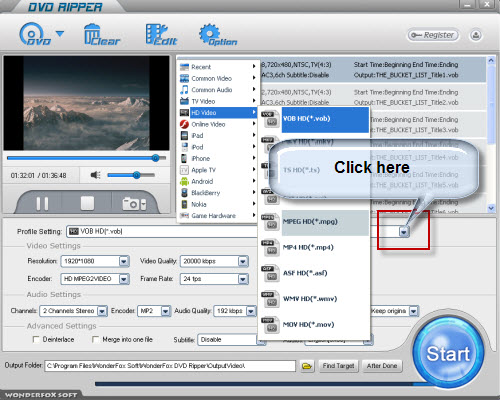The height and width of the screenshot is (400, 500).
Task: Open the TV Video submenu
Action: [x=218, y=101]
